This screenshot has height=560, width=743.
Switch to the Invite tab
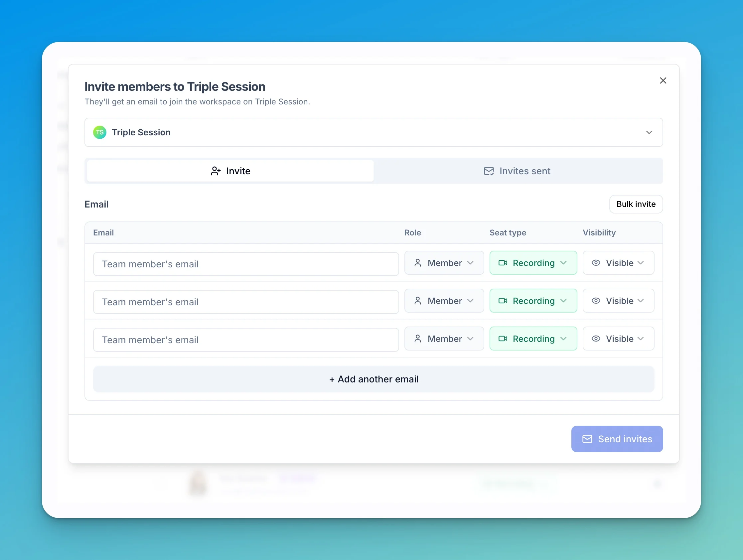(x=230, y=171)
